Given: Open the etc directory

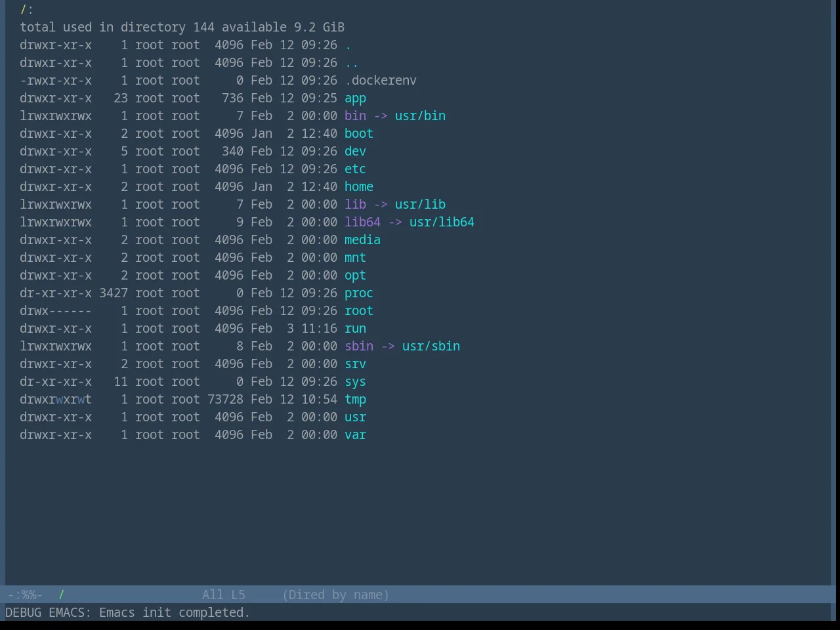Looking at the screenshot, I should [355, 169].
